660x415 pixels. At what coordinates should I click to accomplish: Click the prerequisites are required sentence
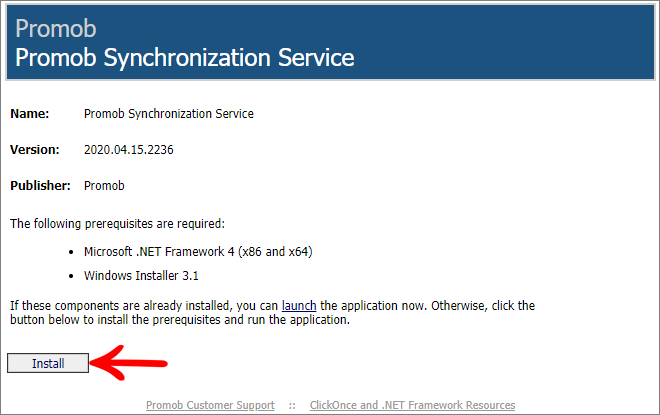coord(117,223)
